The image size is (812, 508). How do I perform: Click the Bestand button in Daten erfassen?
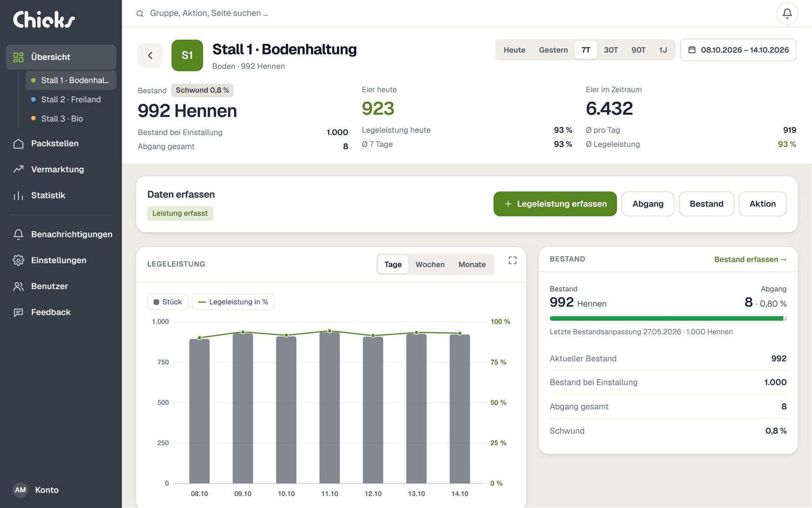pos(706,204)
